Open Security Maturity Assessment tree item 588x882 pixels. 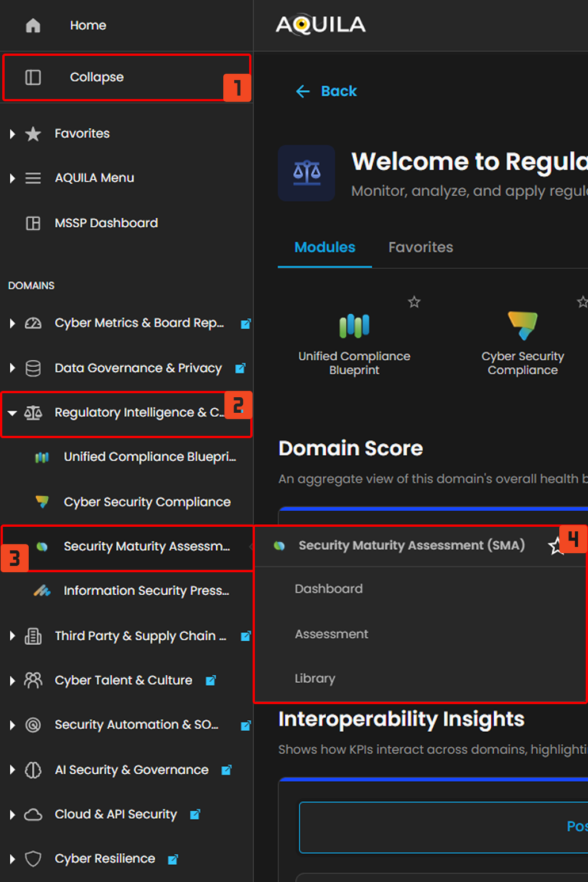click(x=147, y=546)
